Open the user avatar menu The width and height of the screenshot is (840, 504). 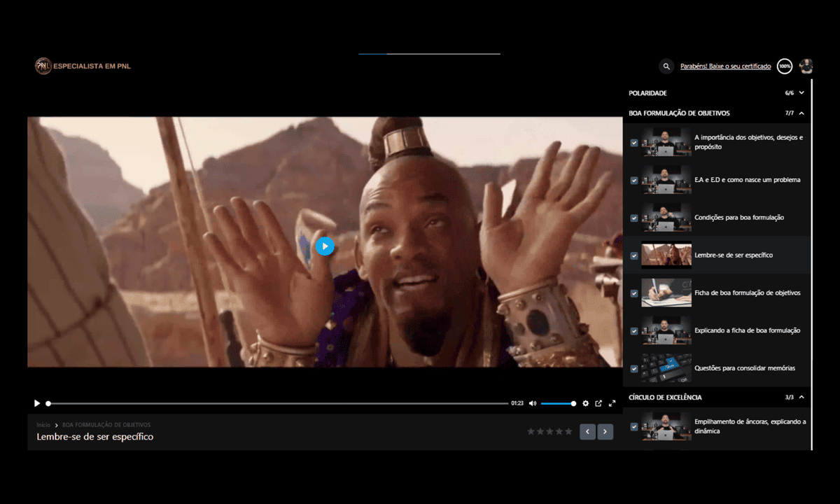806,66
